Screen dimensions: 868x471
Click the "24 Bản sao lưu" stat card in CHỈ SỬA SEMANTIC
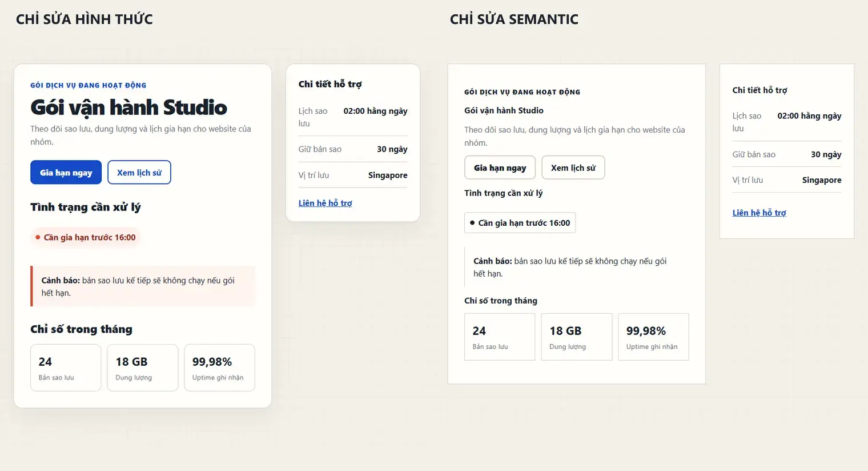click(500, 337)
